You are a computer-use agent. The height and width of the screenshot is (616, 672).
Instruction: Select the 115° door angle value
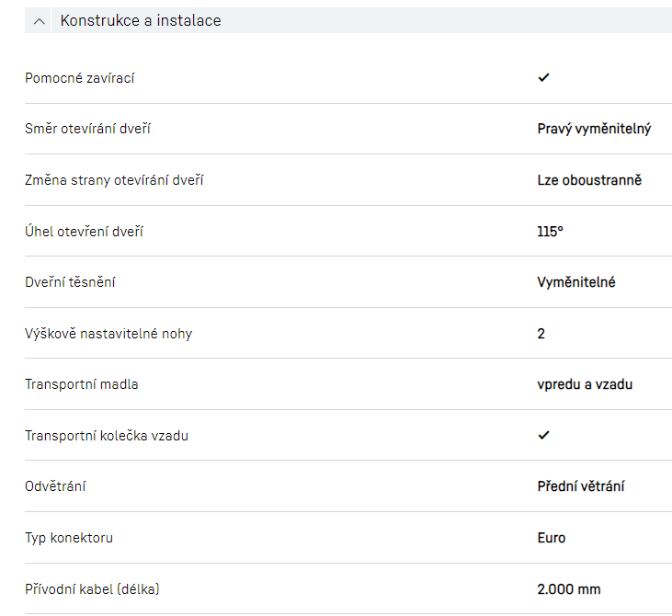550,232
